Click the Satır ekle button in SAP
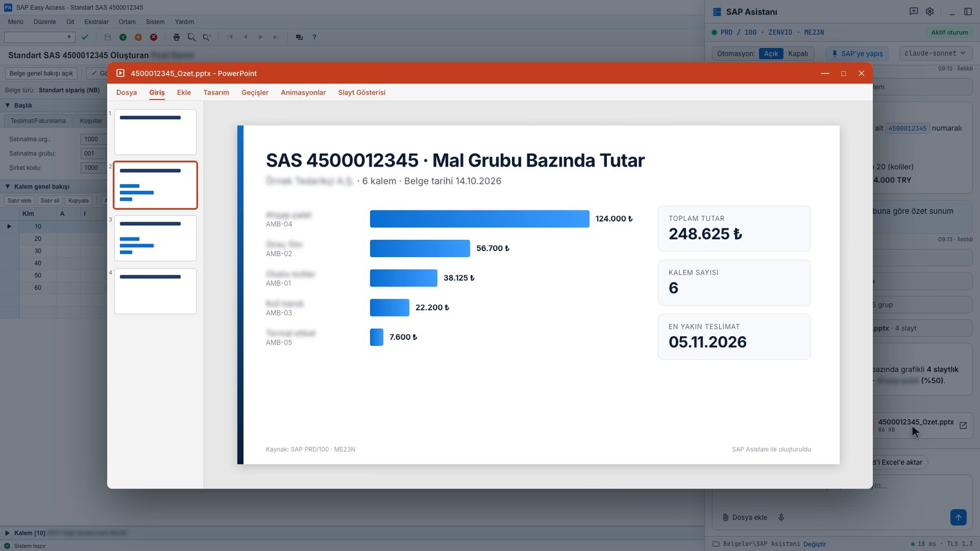 pyautogui.click(x=19, y=201)
